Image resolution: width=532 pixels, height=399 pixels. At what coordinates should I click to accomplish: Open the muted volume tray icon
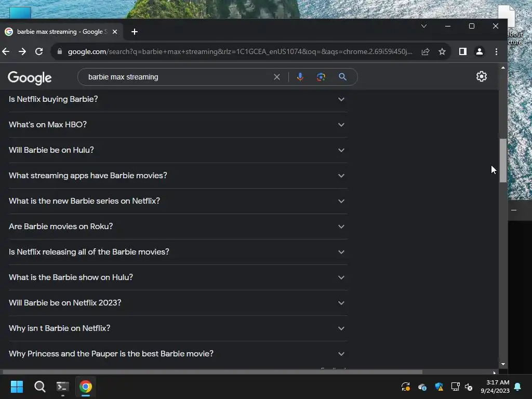469,387
